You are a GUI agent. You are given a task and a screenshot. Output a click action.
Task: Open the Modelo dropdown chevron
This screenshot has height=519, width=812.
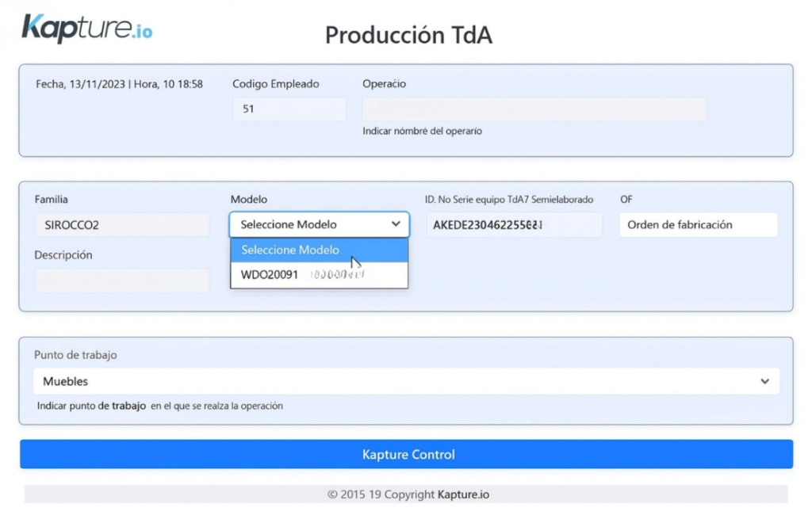396,224
